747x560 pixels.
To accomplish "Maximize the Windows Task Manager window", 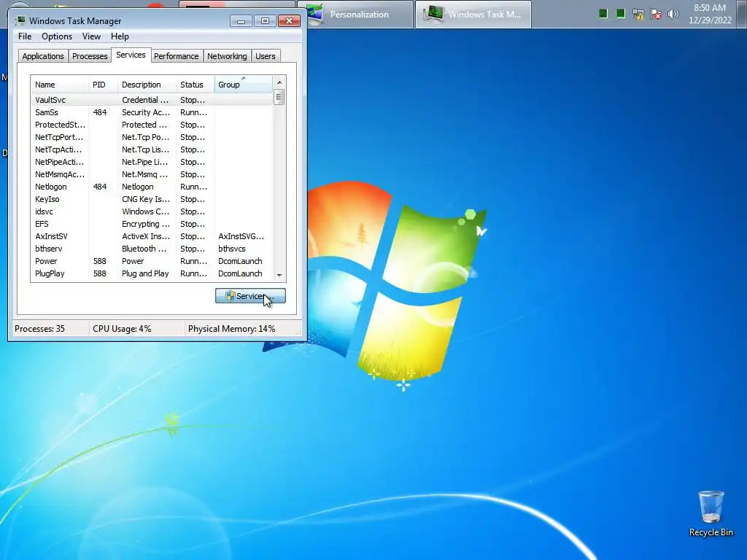I will point(265,21).
